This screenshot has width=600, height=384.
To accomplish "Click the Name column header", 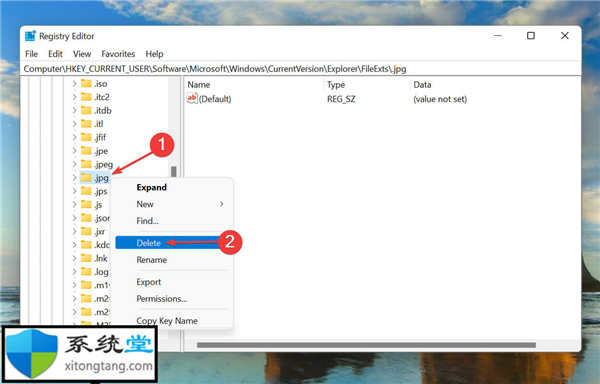I will (x=199, y=85).
